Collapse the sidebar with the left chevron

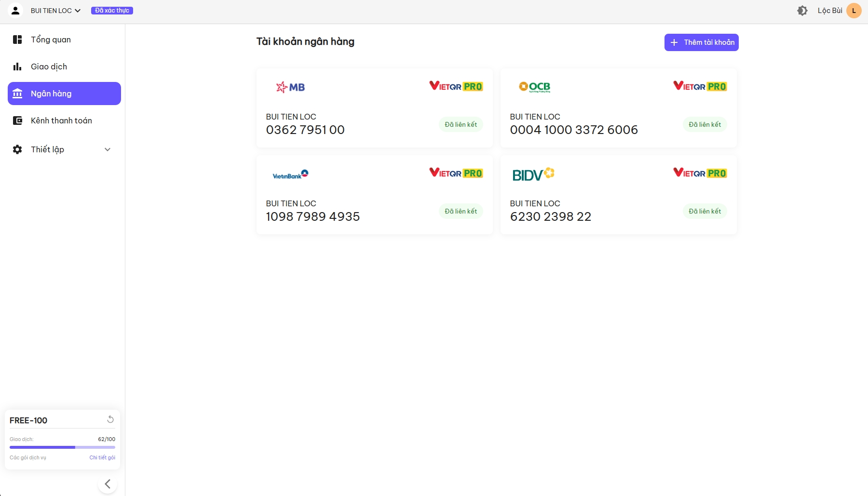click(108, 484)
